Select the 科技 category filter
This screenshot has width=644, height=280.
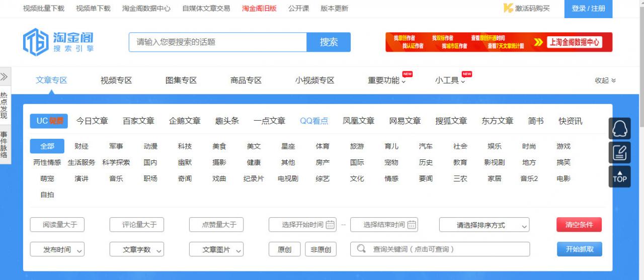pyautogui.click(x=185, y=146)
